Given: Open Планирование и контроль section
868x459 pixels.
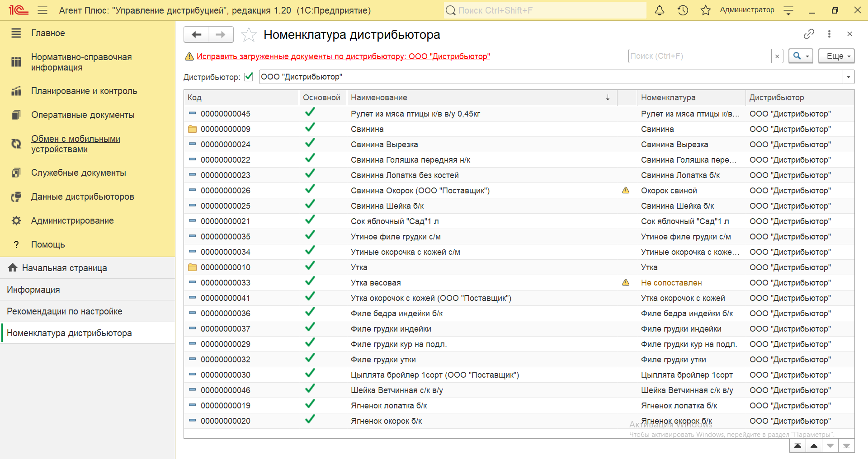Looking at the screenshot, I should click(x=84, y=91).
